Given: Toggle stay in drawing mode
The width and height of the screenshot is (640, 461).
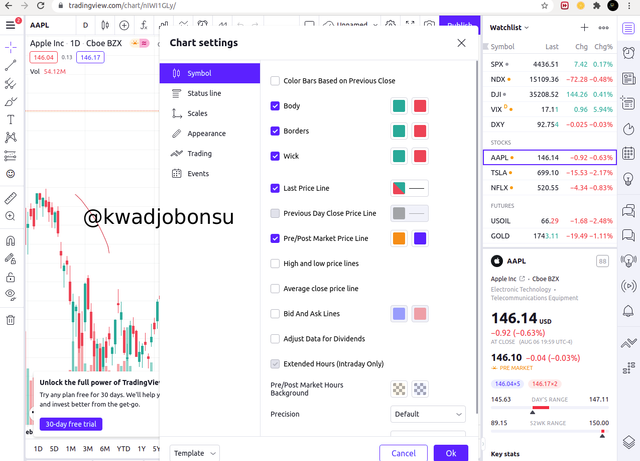Looking at the screenshot, I should click(11, 259).
